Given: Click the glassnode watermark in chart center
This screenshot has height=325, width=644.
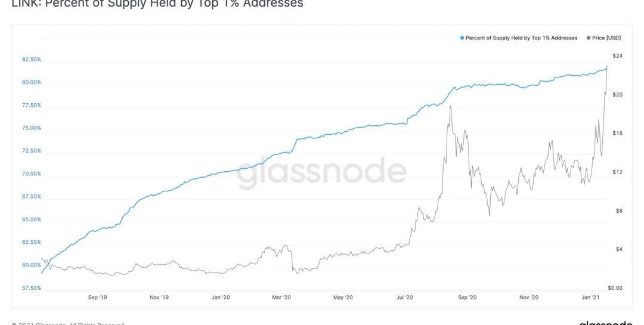Looking at the screenshot, I should (x=322, y=172).
